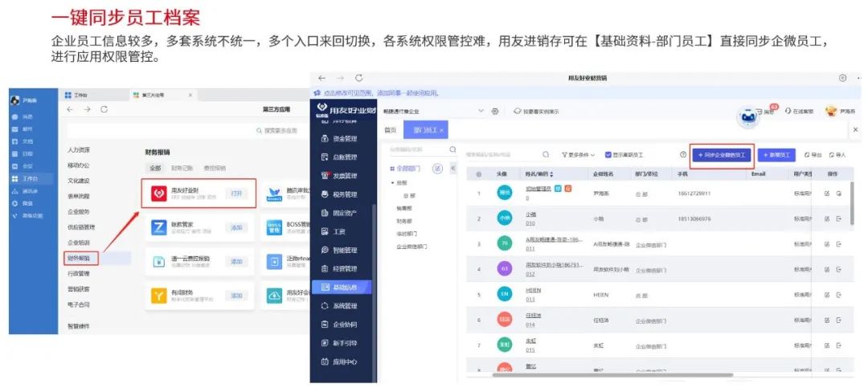Open the 尹海燕 user menu
The height and width of the screenshot is (392, 868).
pyautogui.click(x=841, y=111)
